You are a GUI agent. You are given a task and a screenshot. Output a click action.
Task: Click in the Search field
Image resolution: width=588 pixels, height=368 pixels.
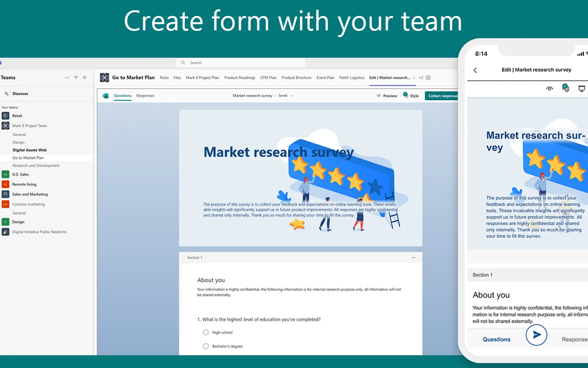pyautogui.click(x=241, y=63)
